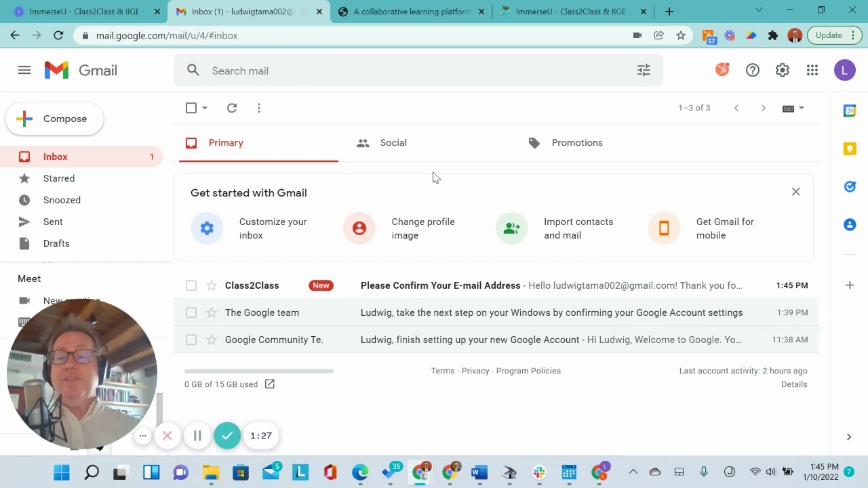Open the Privacy link
The height and width of the screenshot is (488, 868).
475,371
